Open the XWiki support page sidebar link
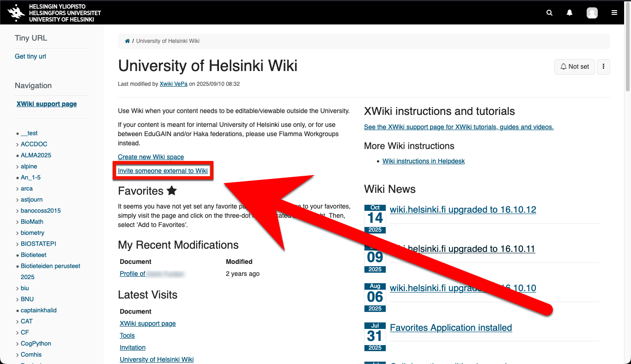631x364 pixels. click(x=47, y=104)
